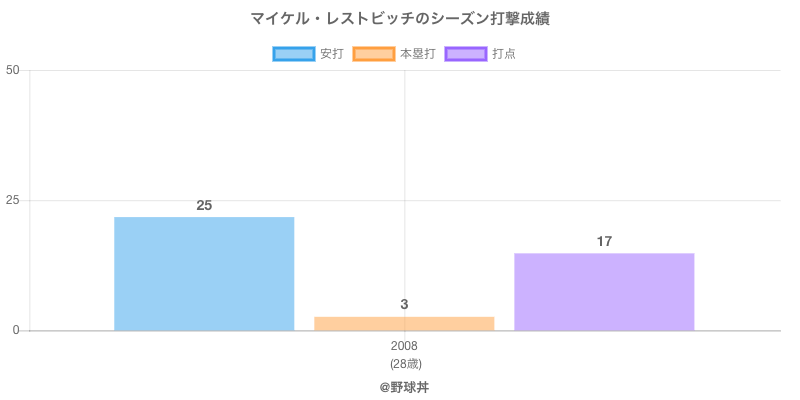800x400 pixels.
Task: Click the blue 安打 legend color box
Action: [x=293, y=54]
